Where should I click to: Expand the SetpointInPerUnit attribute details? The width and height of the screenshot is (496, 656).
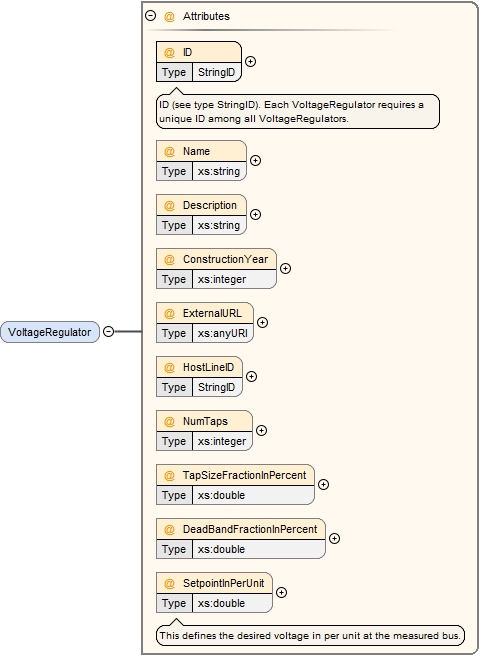(x=281, y=592)
